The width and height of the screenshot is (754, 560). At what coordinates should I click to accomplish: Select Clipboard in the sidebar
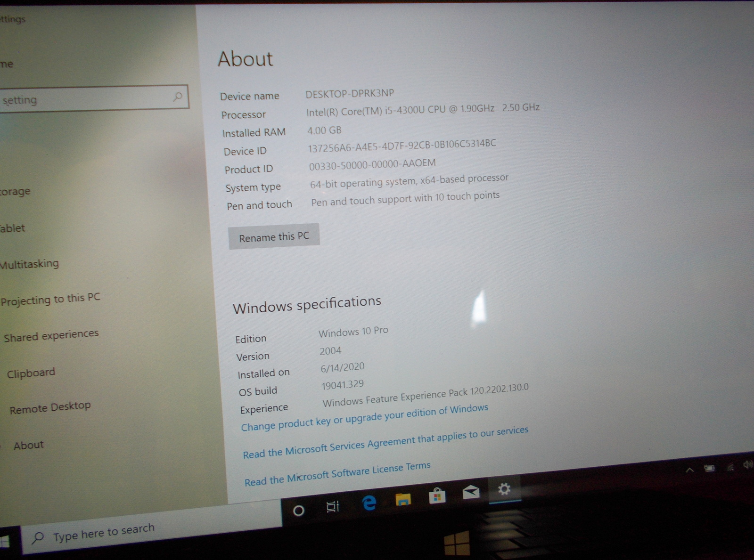pos(31,373)
